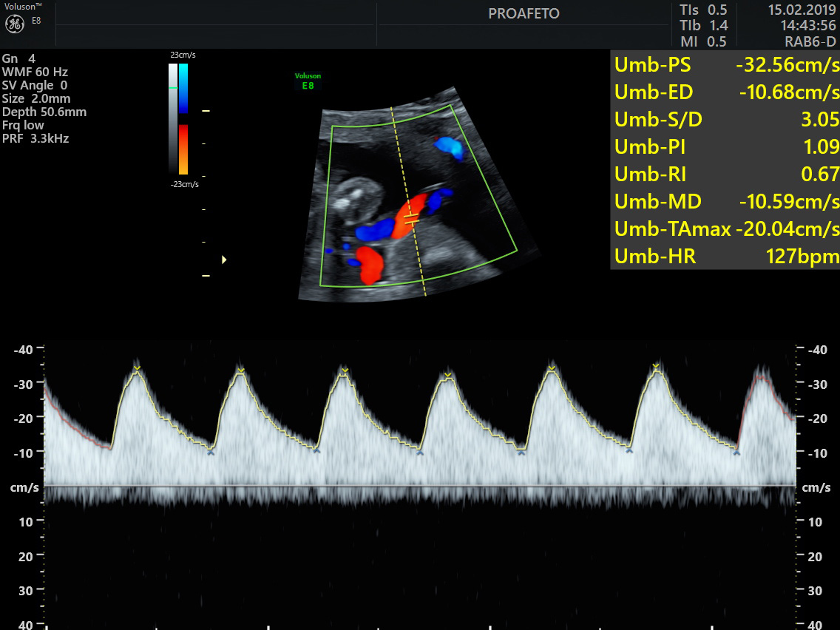Click the red flow vessel at the sample gate

tap(410, 215)
